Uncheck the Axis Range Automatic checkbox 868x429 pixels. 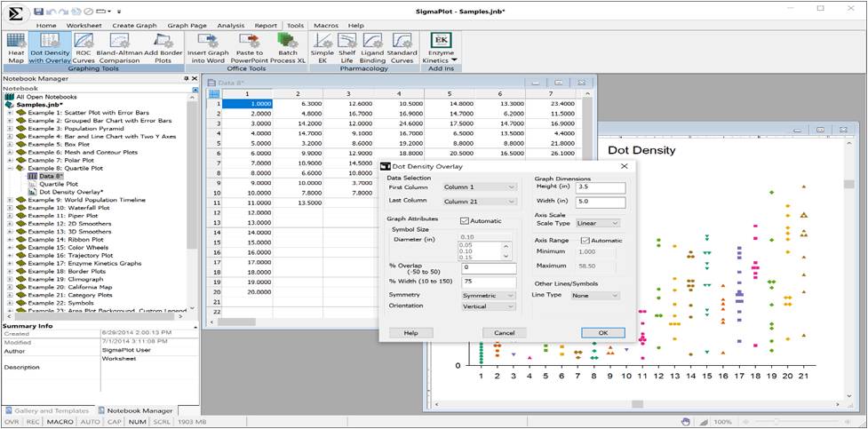click(x=584, y=241)
